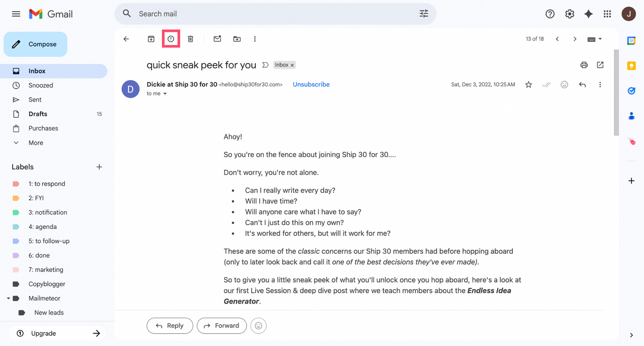The width and height of the screenshot is (644, 346).
Task: Archive the current email
Action: pyautogui.click(x=151, y=39)
